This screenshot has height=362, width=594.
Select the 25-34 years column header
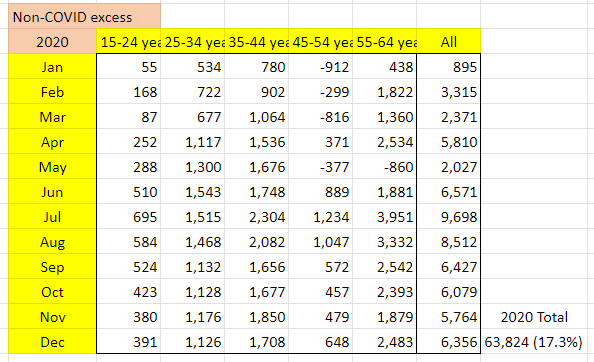[x=192, y=41]
